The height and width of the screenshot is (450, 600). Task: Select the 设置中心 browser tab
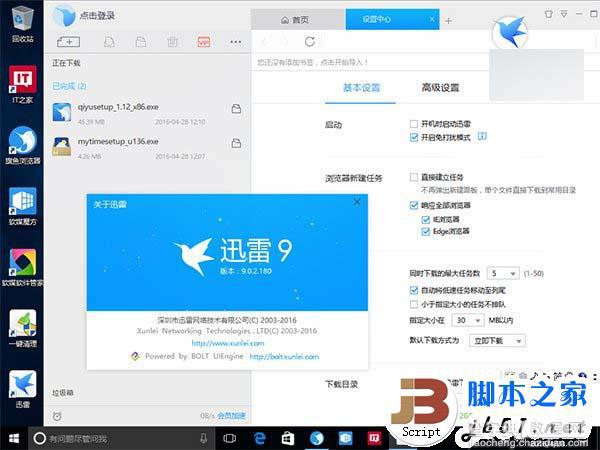[x=393, y=20]
